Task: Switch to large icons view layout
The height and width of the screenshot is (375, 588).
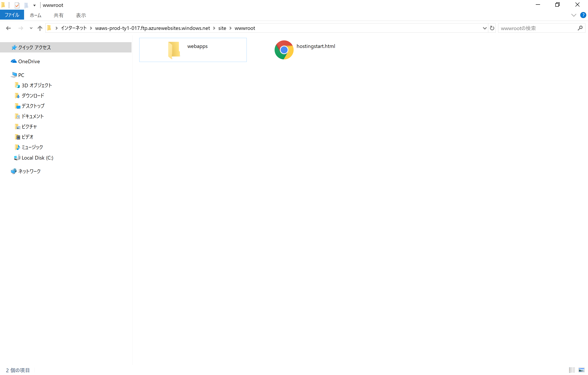Action: 581,370
